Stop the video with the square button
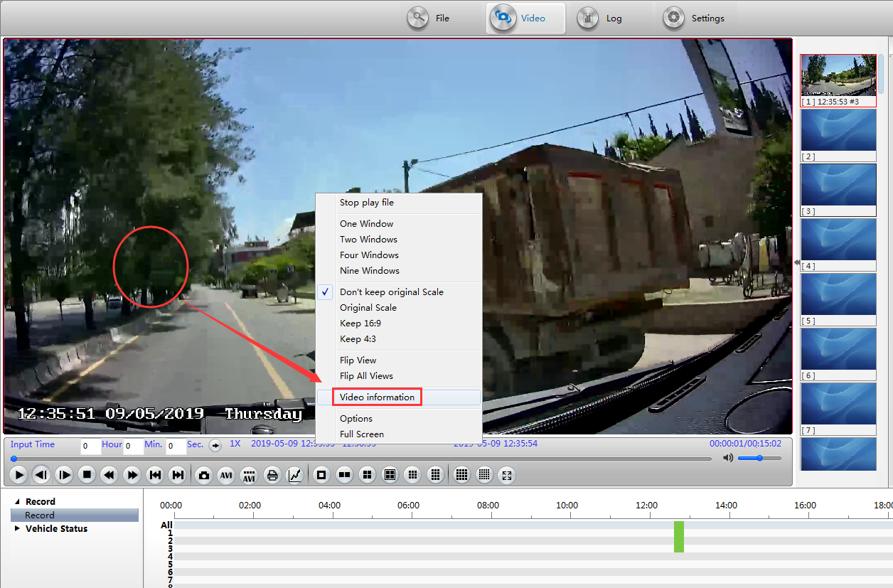 point(87,475)
